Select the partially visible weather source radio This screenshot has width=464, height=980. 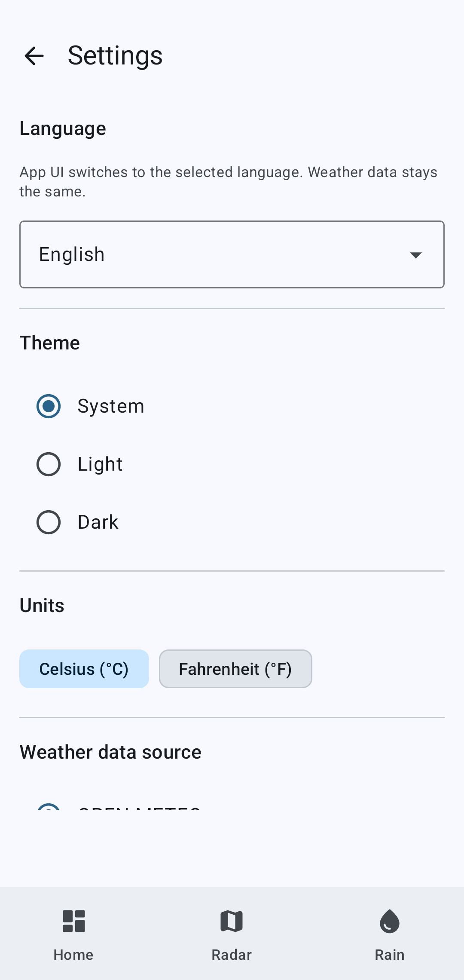(49, 806)
